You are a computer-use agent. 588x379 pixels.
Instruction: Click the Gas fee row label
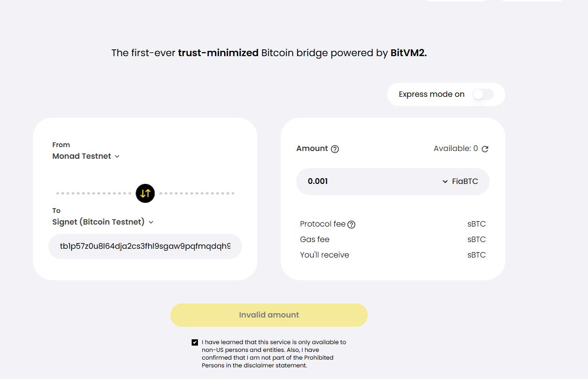(315, 240)
